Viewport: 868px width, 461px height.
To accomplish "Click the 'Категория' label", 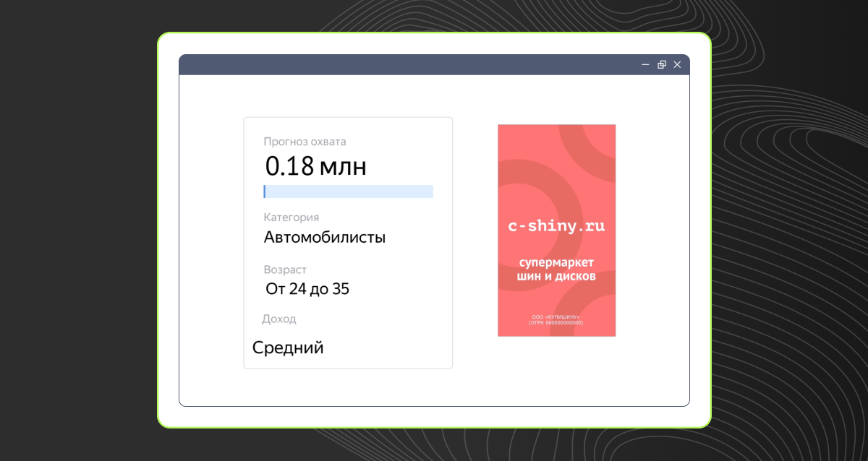I will click(291, 217).
